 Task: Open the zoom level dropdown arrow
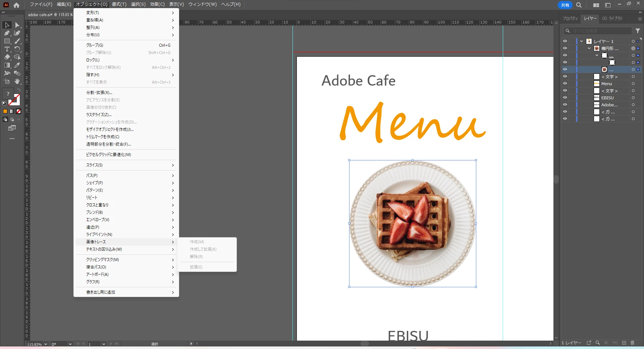[46, 344]
